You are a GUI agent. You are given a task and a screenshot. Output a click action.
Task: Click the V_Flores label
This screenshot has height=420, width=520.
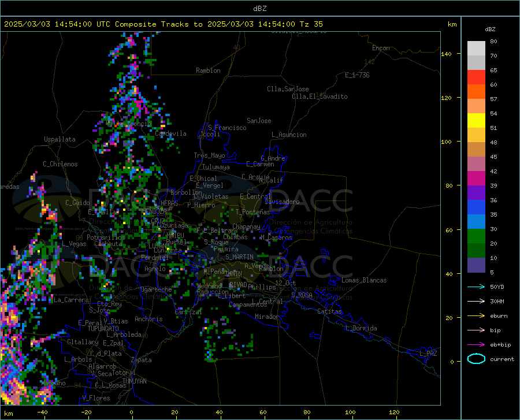point(96,398)
